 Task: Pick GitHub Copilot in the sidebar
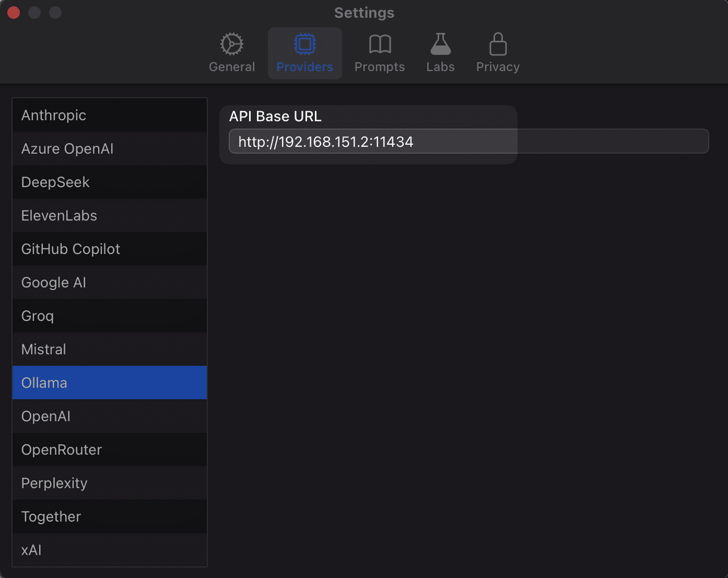(110, 249)
